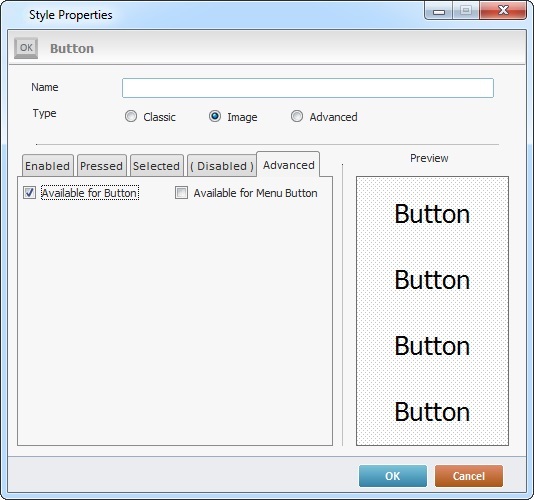Close the Style Properties dialog

503,11
